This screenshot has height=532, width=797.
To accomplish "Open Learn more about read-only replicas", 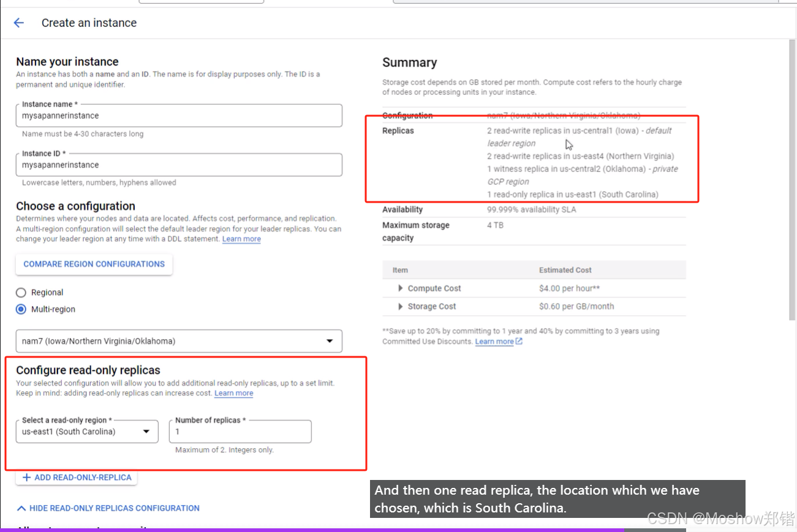I will [x=233, y=393].
